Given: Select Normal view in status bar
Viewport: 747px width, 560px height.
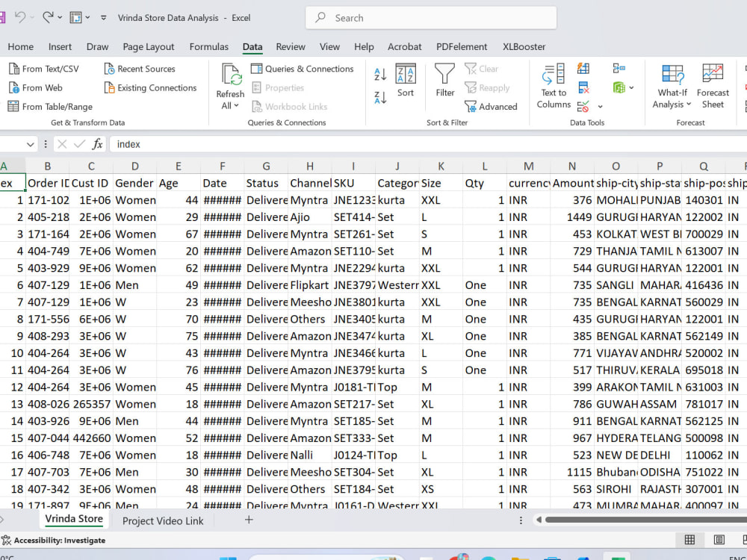Looking at the screenshot, I should [689, 540].
